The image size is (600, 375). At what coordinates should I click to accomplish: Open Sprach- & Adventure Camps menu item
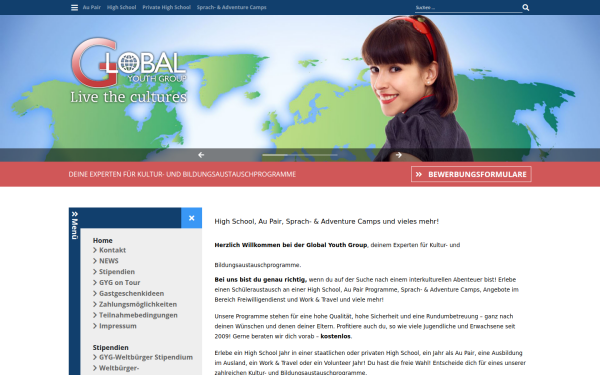coord(232,7)
